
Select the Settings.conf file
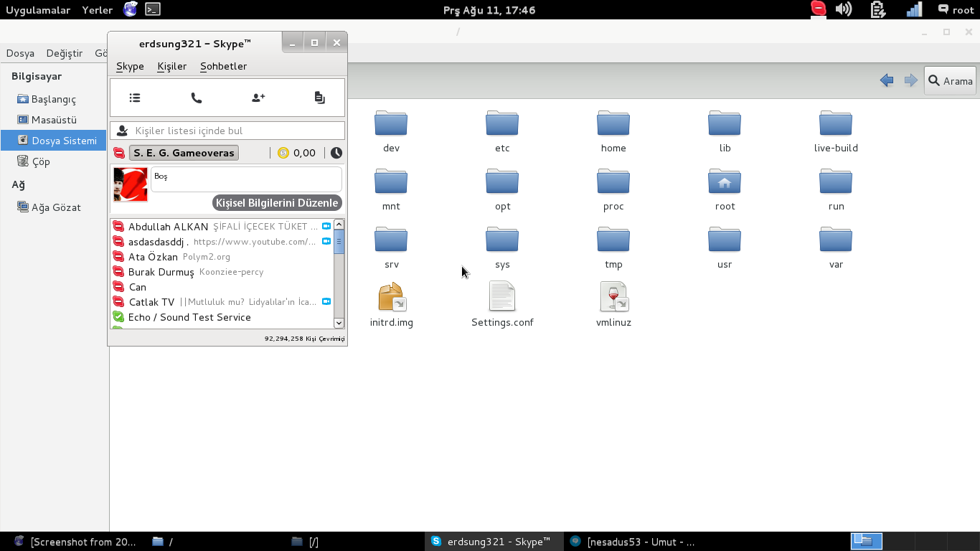(502, 305)
